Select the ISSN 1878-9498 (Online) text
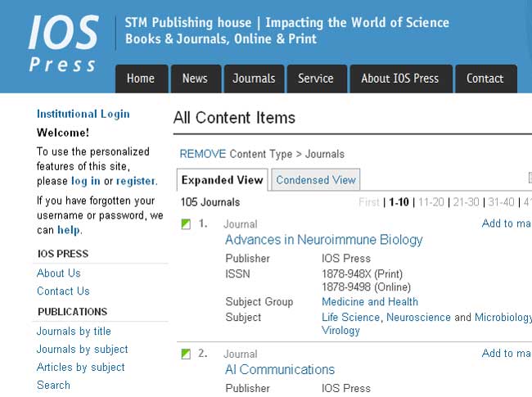The width and height of the screenshot is (532, 397). coord(367,287)
